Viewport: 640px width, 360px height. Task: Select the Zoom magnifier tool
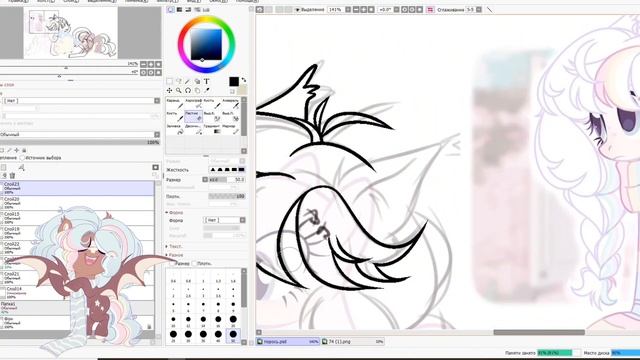point(178,90)
